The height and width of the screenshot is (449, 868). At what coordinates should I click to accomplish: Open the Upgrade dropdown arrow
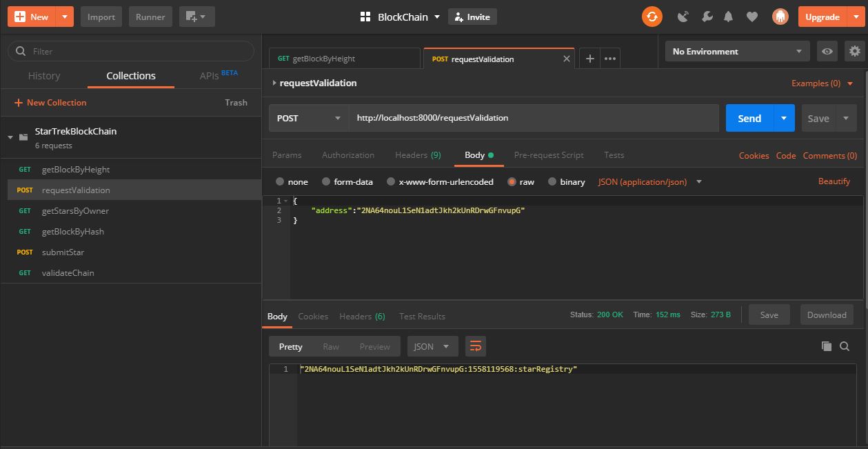tap(856, 17)
